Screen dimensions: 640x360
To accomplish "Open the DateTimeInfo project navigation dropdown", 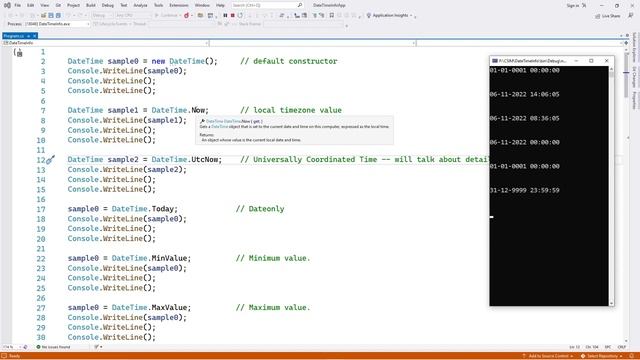I will tap(106, 43).
